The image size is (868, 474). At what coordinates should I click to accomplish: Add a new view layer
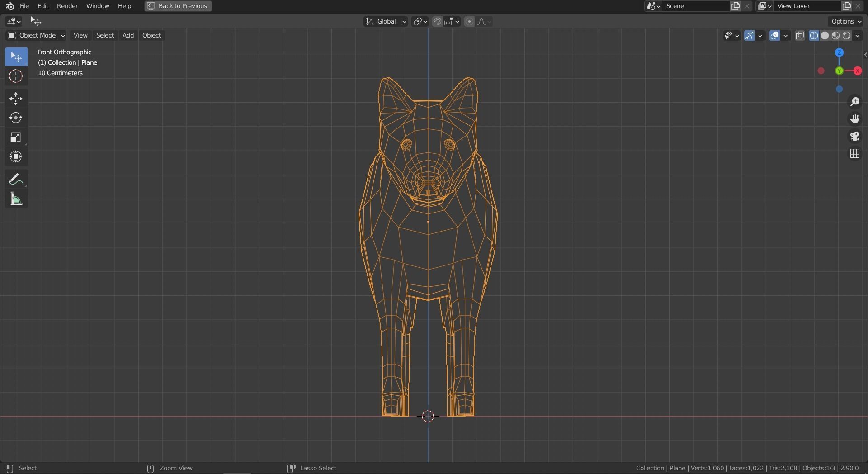click(847, 6)
